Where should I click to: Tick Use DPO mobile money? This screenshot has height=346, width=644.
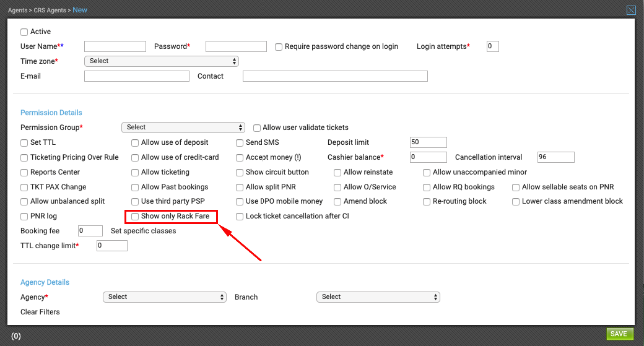pos(240,202)
